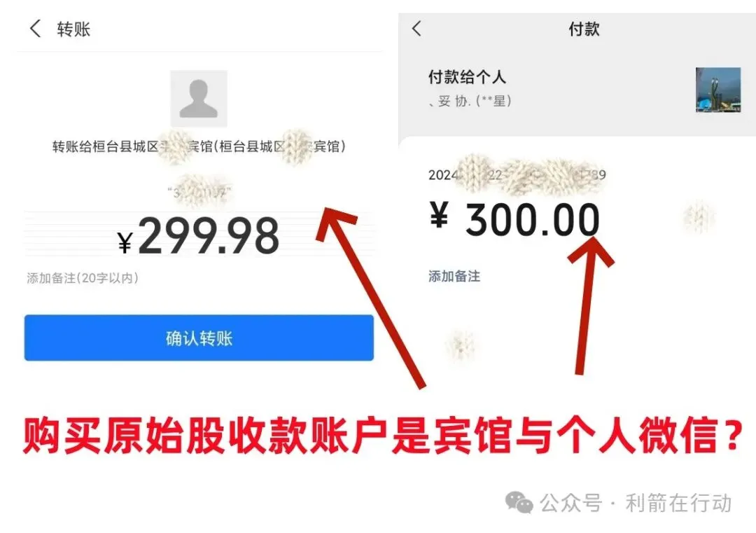The height and width of the screenshot is (533, 756).
Task: Tap the 转账给桓台县城区 hotel recipient line
Action: tap(199, 146)
